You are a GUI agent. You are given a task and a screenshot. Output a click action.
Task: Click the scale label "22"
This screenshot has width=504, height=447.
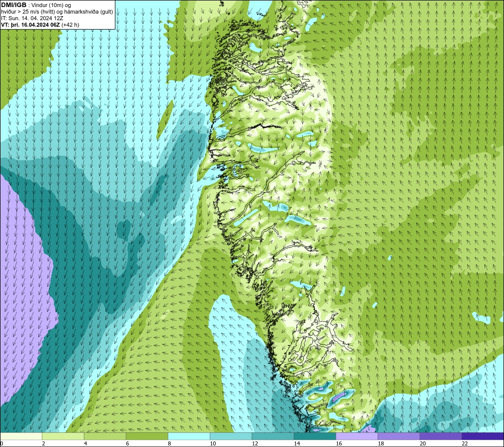pyautogui.click(x=465, y=444)
